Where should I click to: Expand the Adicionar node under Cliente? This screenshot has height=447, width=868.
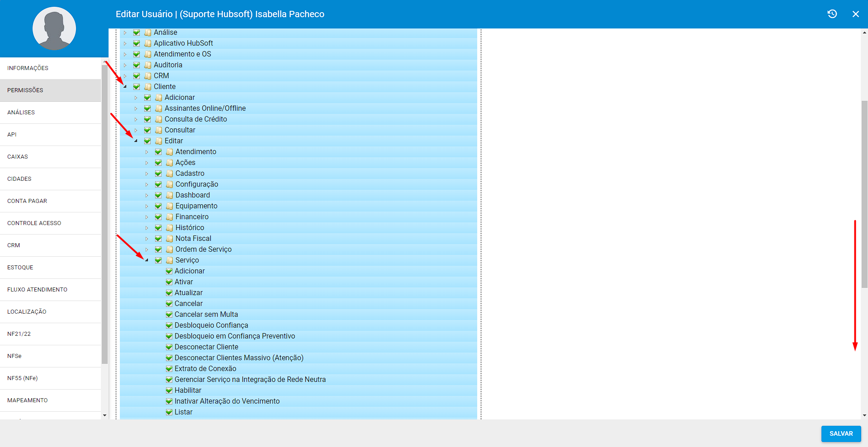(136, 98)
